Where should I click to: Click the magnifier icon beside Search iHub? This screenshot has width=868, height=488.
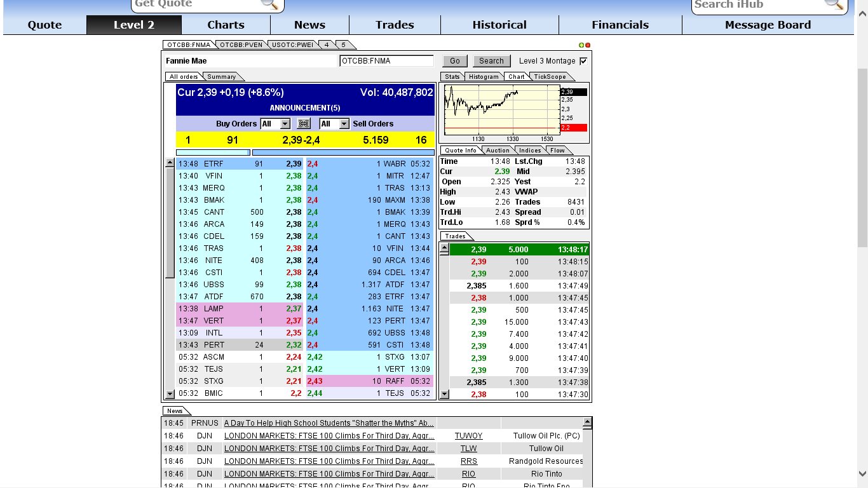tap(834, 4)
